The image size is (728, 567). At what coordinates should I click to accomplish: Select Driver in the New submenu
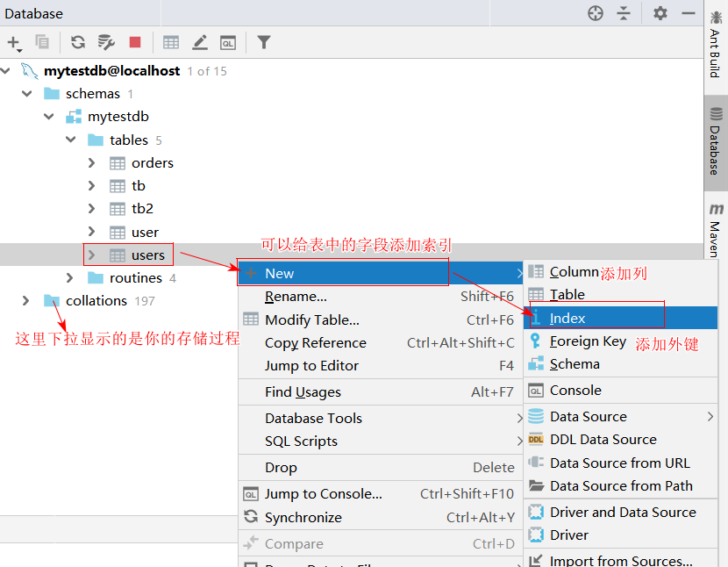621,535
